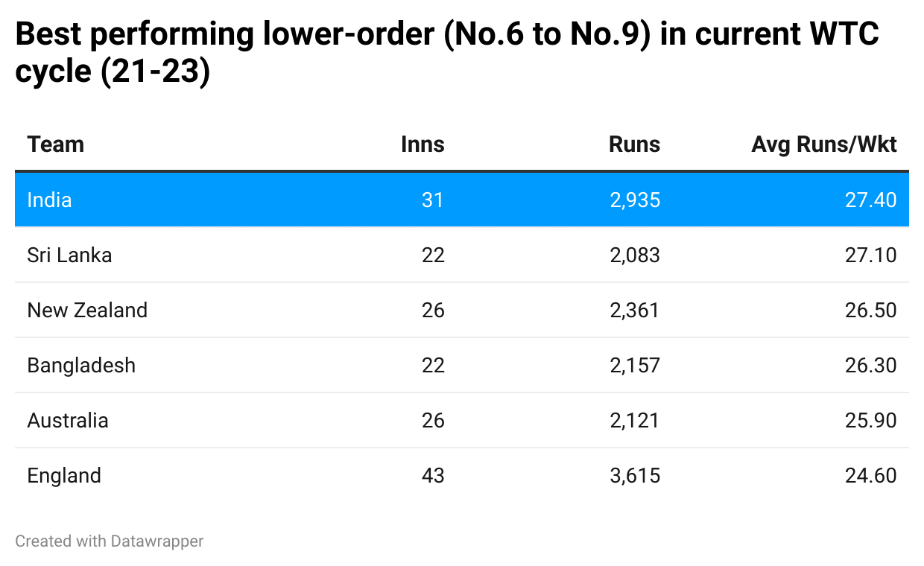
Task: Click the India team name cell
Action: tap(49, 200)
